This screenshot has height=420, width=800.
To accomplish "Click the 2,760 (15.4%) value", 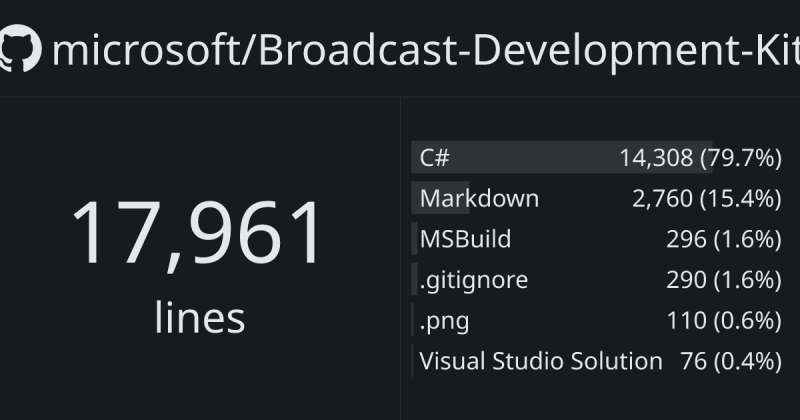I will [x=707, y=199].
